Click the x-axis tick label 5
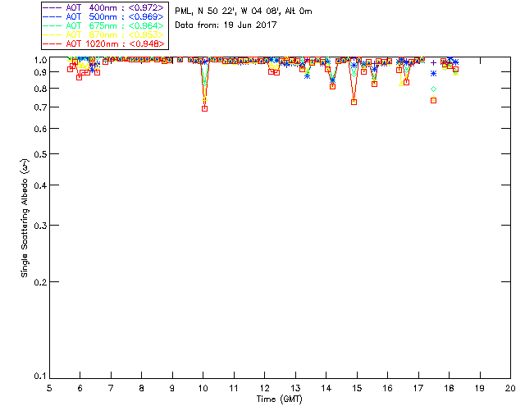This screenshot has width=525, height=420. (x=49, y=388)
